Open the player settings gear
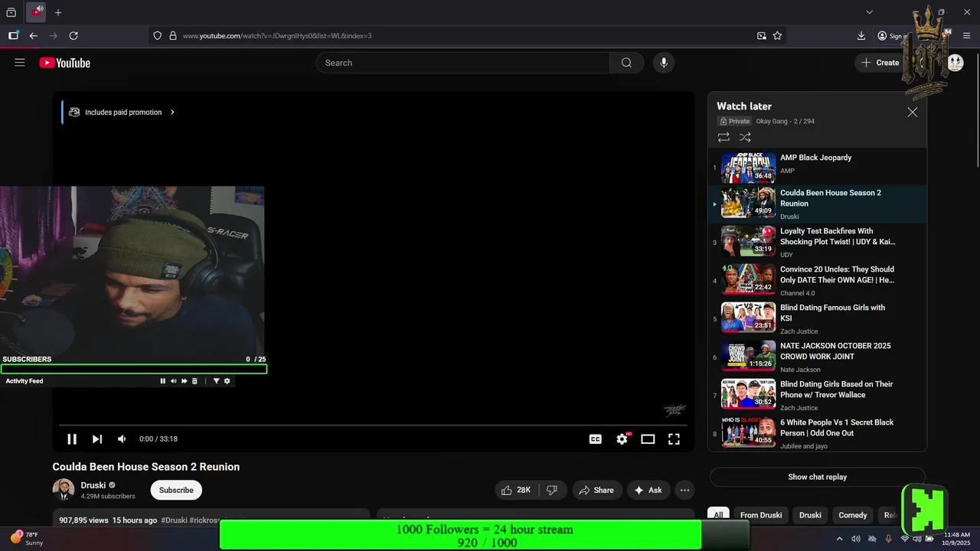Image resolution: width=980 pixels, height=551 pixels. (622, 439)
